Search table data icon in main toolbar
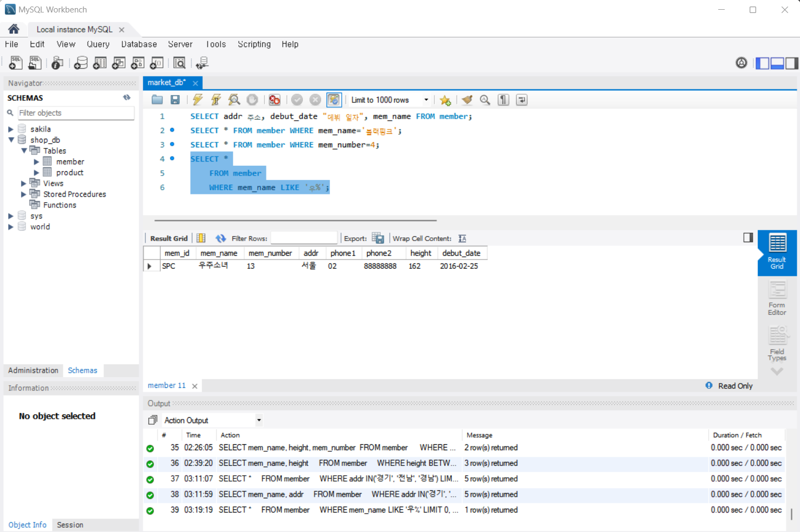 point(179,63)
